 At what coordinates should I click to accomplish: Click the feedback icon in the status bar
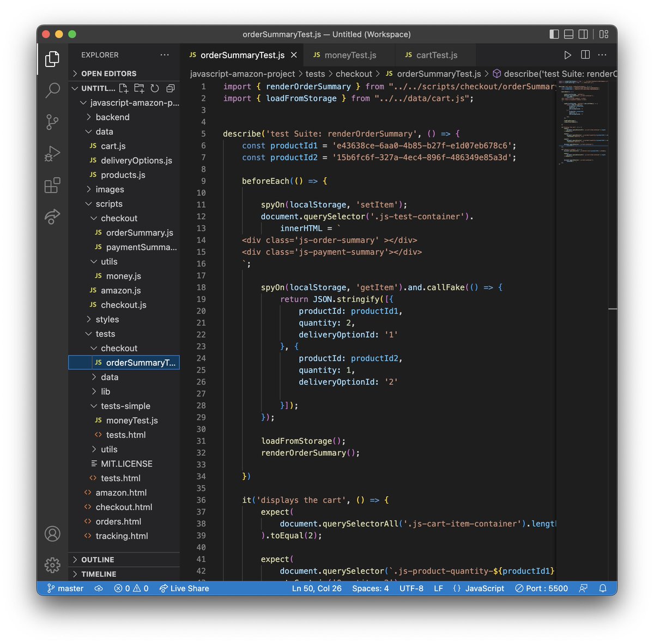[x=583, y=588]
